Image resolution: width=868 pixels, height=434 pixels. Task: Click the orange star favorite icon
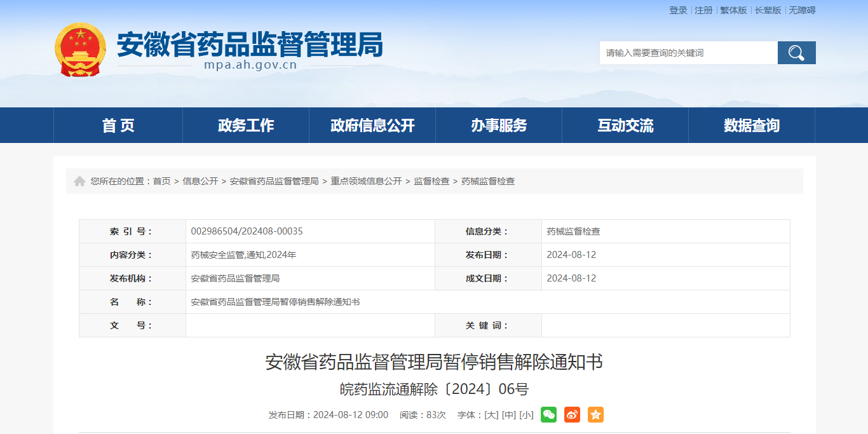click(595, 414)
